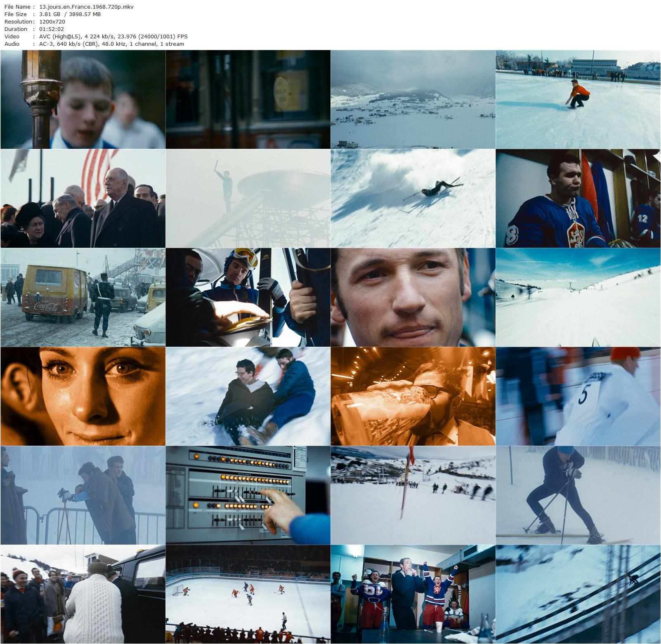
Task: Open the man in white knit sweater thumbnail
Action: tap(83, 594)
